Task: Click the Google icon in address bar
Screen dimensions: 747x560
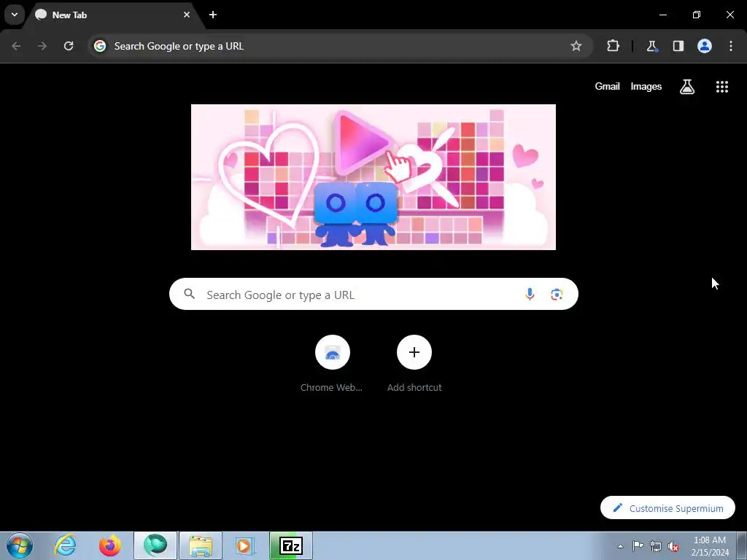Action: [x=99, y=46]
